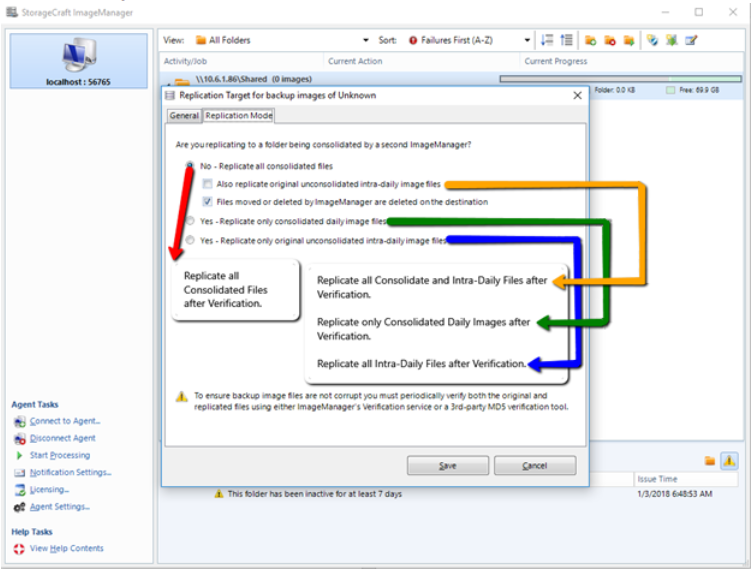
Task: Click the folder disk usage progress bar
Action: (x=621, y=79)
